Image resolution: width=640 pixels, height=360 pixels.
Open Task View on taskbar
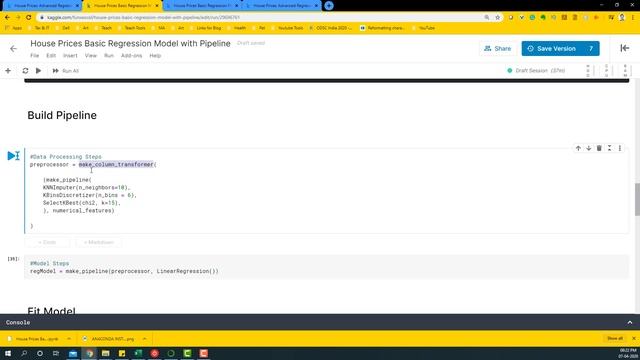pyautogui.click(x=56, y=353)
